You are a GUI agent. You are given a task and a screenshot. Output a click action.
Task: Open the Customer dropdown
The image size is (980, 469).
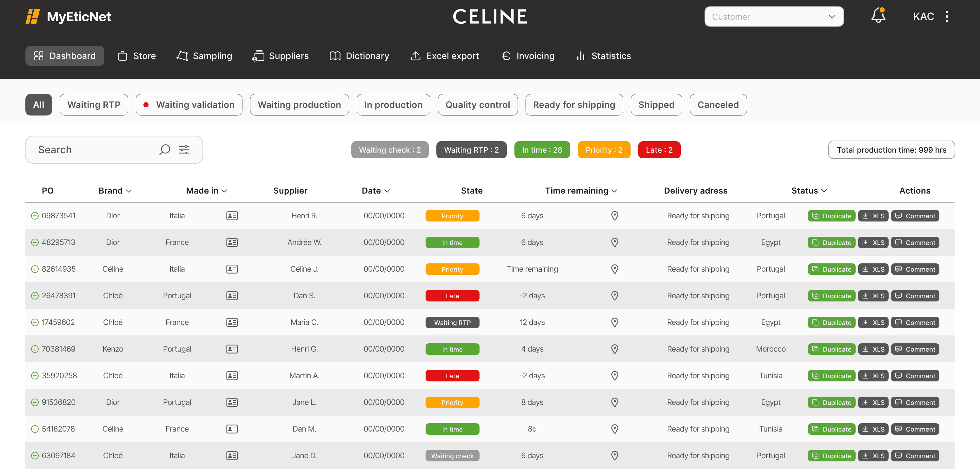773,17
